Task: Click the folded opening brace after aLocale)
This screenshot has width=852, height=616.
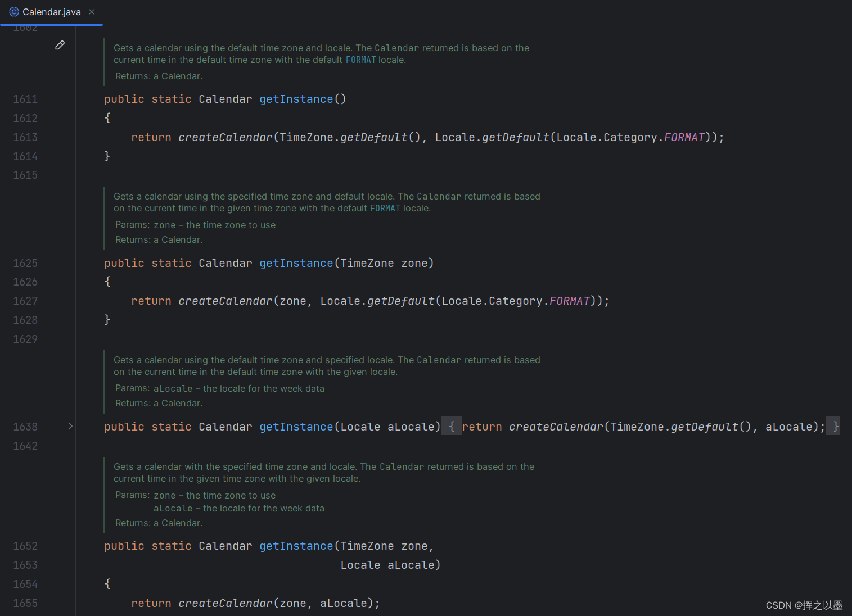Action: point(451,427)
